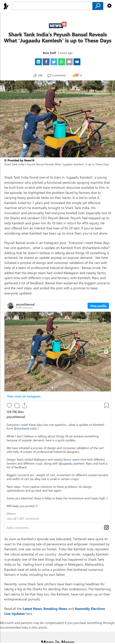This screenshot has height=644, width=115.
Task: Go to next photo in Instagram carousel
Action: (106, 351)
